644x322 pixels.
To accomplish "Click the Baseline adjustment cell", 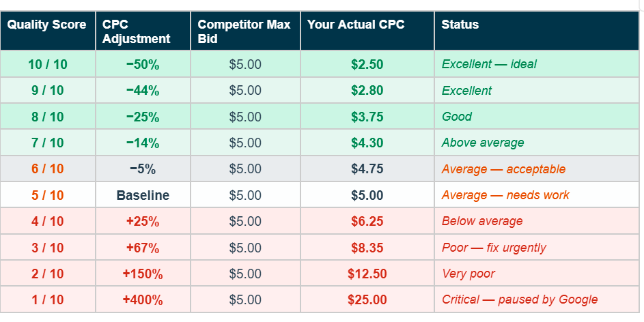I will coord(143,195).
